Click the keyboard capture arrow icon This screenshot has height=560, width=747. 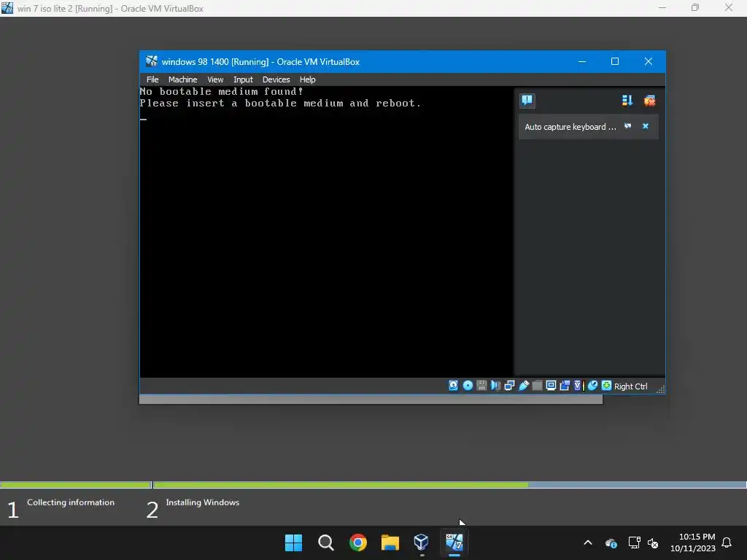coord(606,386)
